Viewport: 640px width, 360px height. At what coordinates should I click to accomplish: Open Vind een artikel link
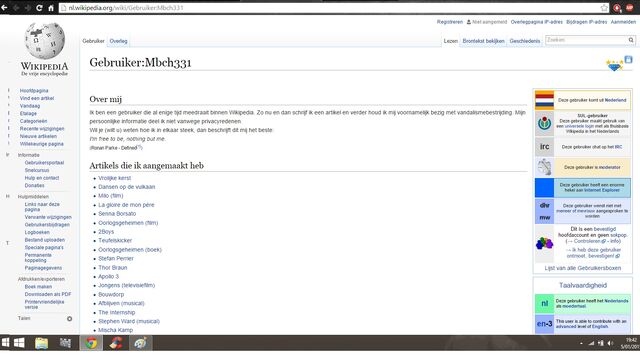pyautogui.click(x=37, y=98)
